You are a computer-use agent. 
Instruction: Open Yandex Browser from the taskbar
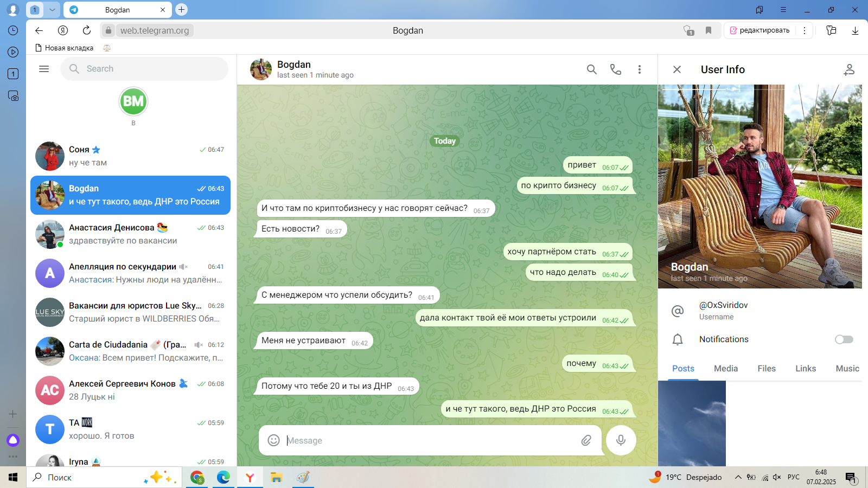[x=250, y=477]
